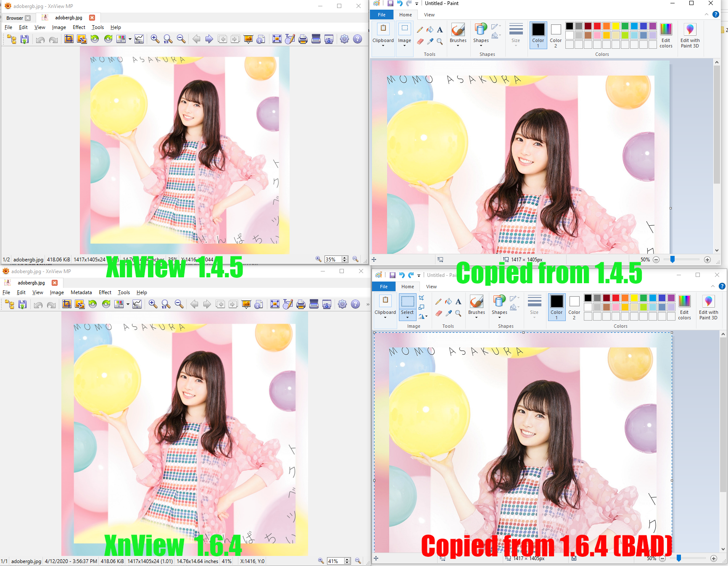
Task: Click the file properties icon in the lower XnView toolbar
Action: coord(259,304)
